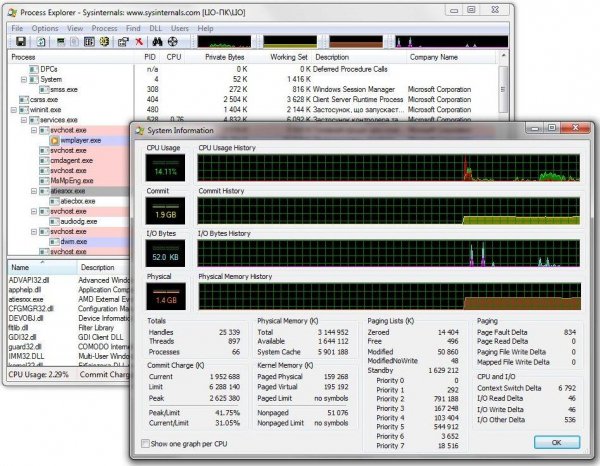The image size is (600, 466).
Task: Select the crosshair Find Window's Process icon
Action: (173, 41)
